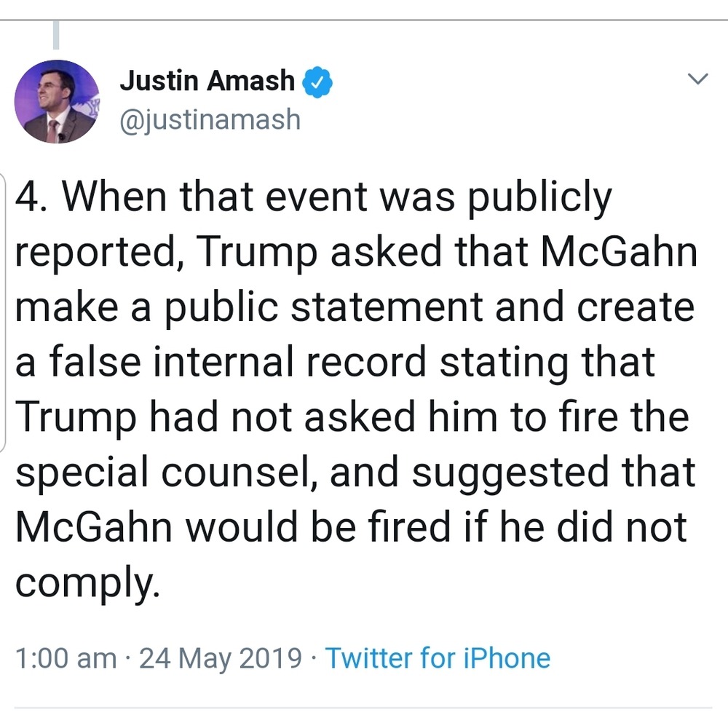Open the Justin Amash display name
The image size is (728, 715).
click(207, 81)
